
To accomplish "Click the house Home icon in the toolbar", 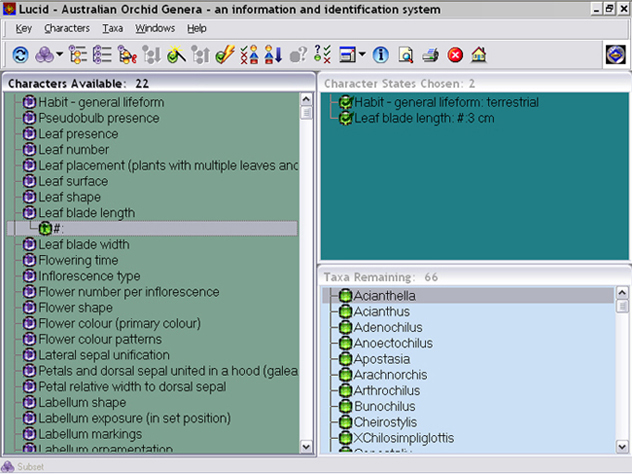I will click(x=479, y=54).
